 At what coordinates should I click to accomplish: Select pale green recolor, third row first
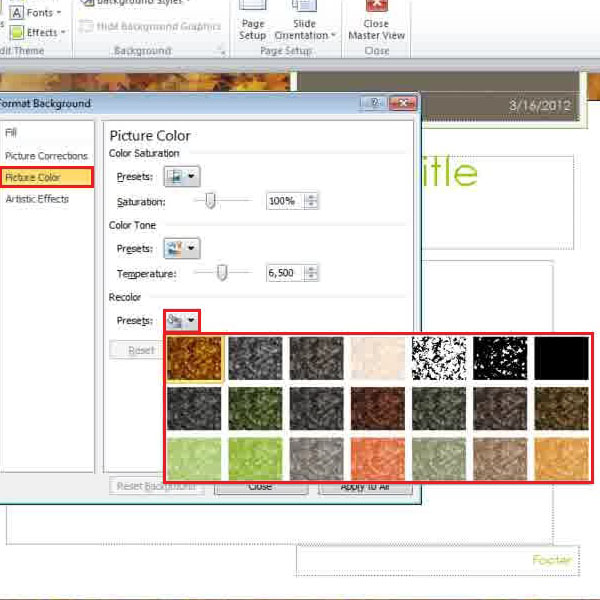pos(194,459)
